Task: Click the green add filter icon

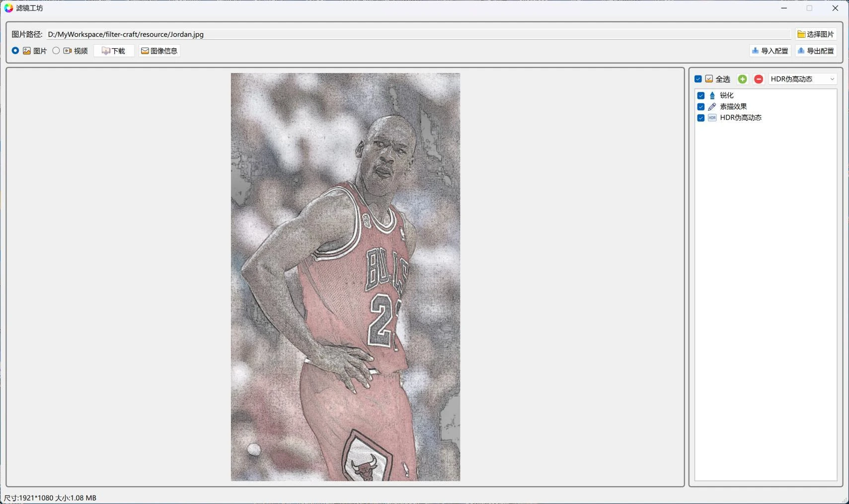Action: [742, 79]
